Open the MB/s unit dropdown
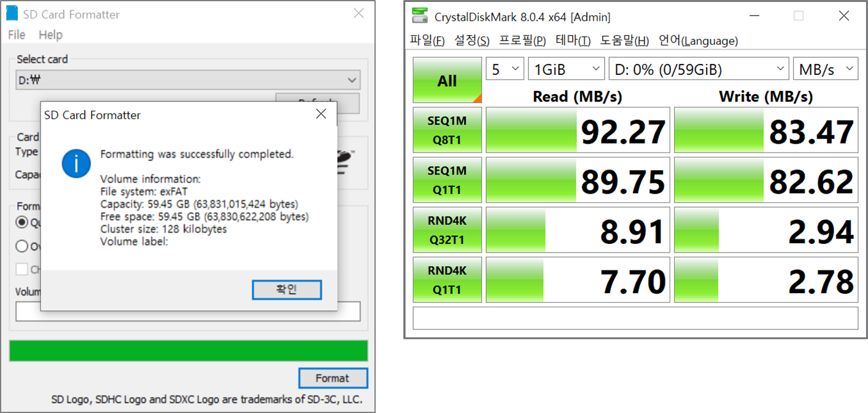868x413 pixels. pyautogui.click(x=826, y=69)
